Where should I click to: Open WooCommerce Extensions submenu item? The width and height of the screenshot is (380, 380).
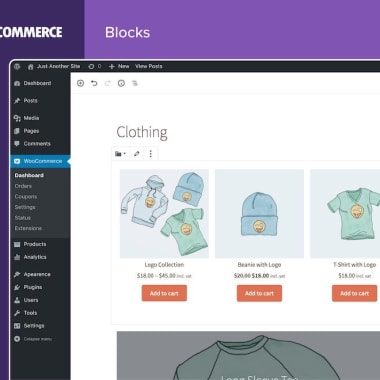coord(28,228)
